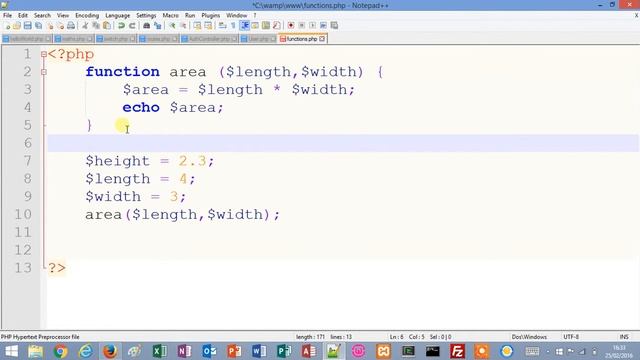Image resolution: width=640 pixels, height=360 pixels.
Task: Open the File menu
Action: [7, 16]
